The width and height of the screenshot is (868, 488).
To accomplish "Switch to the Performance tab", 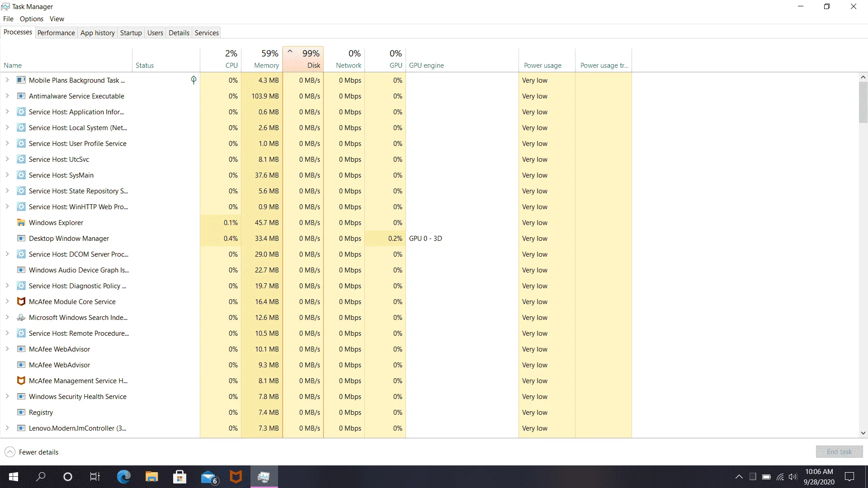I will [x=56, y=33].
